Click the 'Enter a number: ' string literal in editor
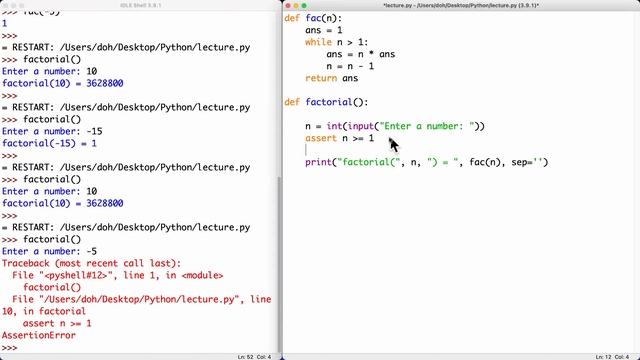Viewport: 640px width, 360px height. pyautogui.click(x=427, y=126)
